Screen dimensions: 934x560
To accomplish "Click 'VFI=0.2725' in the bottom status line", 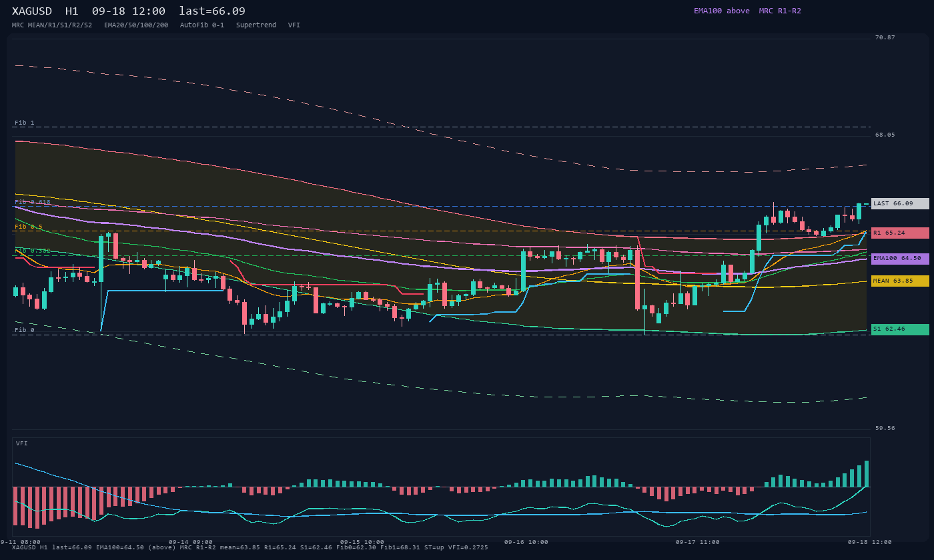I will coord(467,547).
